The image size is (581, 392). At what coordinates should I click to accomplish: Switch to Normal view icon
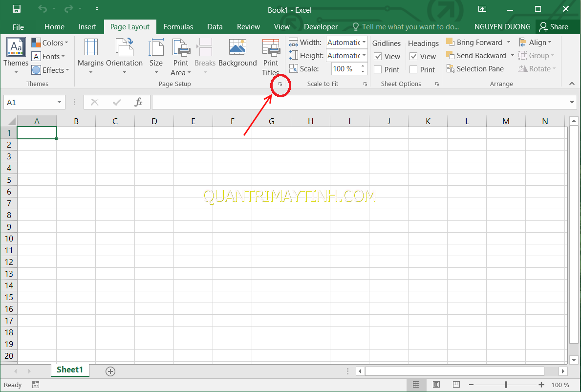(x=416, y=385)
